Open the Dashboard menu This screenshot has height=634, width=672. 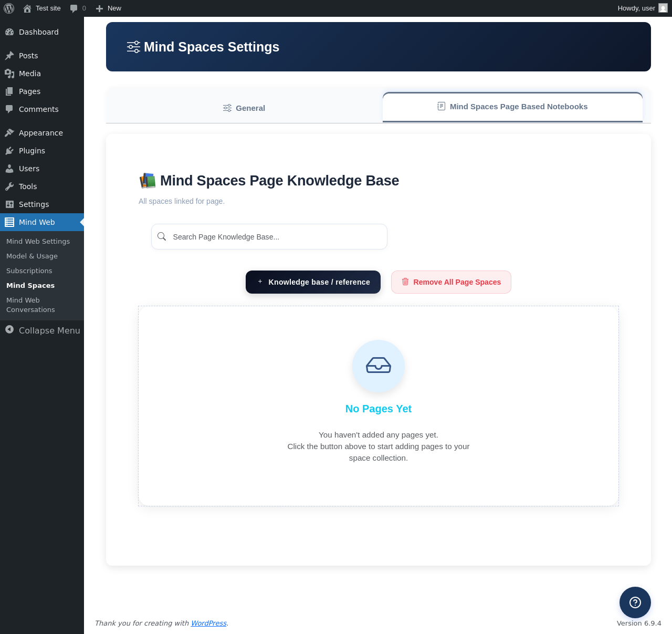pyautogui.click(x=42, y=32)
